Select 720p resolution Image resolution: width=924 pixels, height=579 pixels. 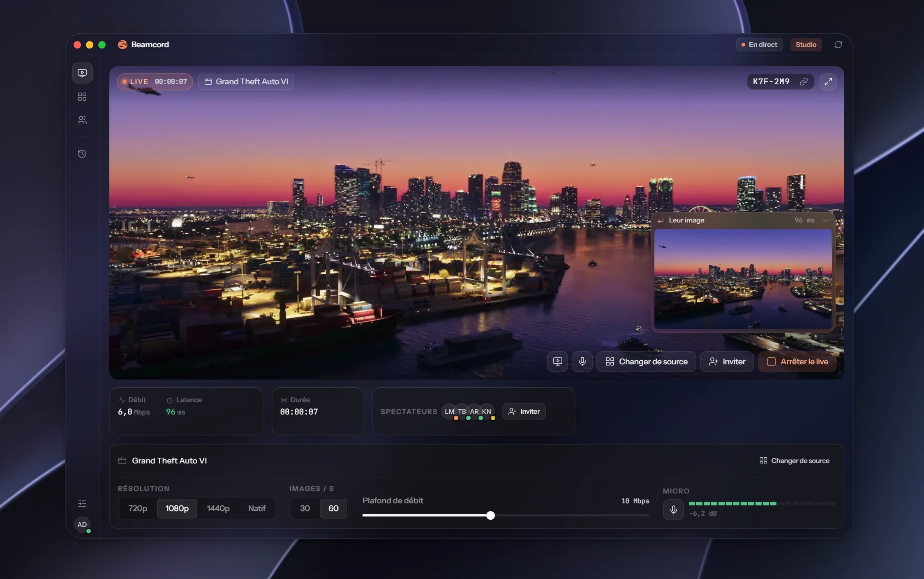[x=138, y=509]
